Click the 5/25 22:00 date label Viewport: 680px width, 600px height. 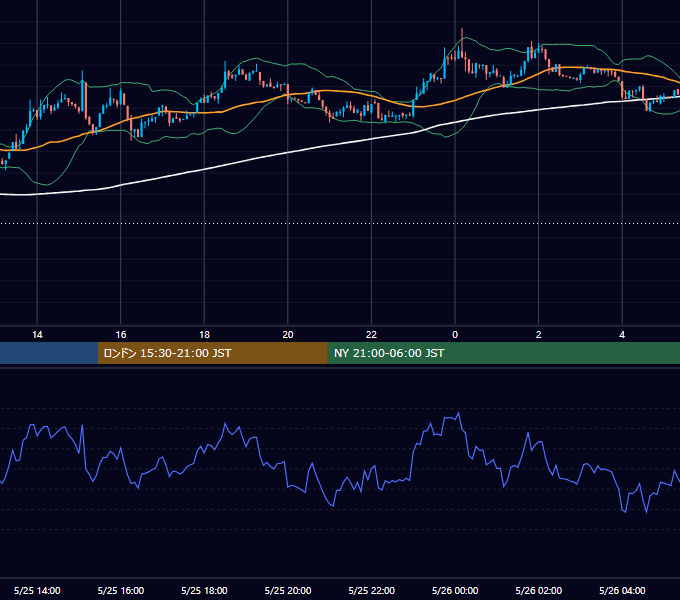click(372, 590)
